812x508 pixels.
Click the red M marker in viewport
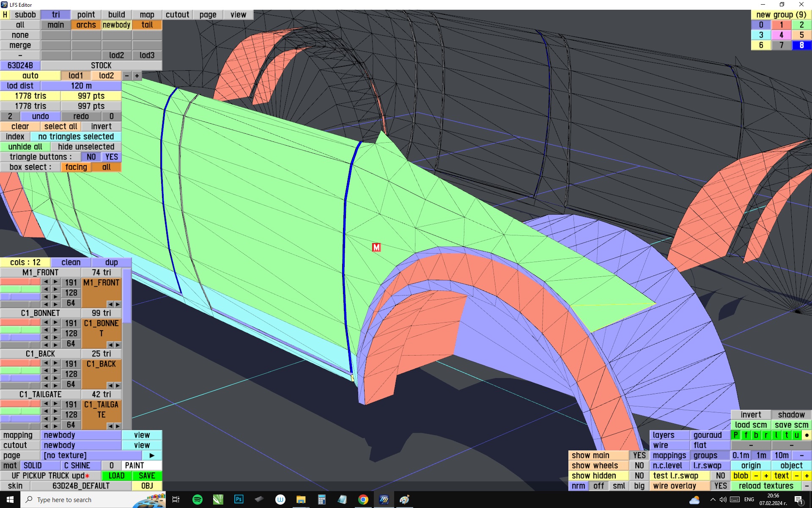[x=376, y=247]
